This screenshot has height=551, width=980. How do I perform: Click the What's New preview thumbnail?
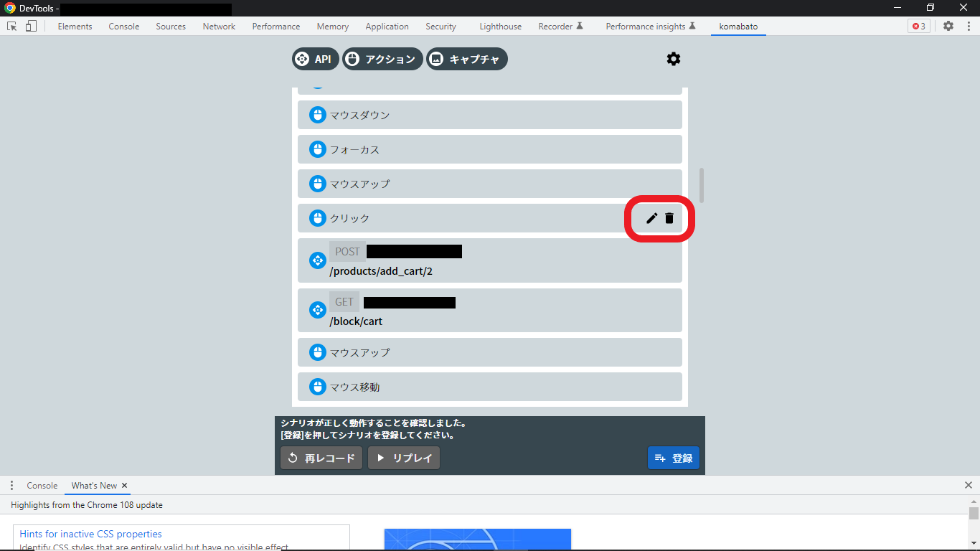478,540
